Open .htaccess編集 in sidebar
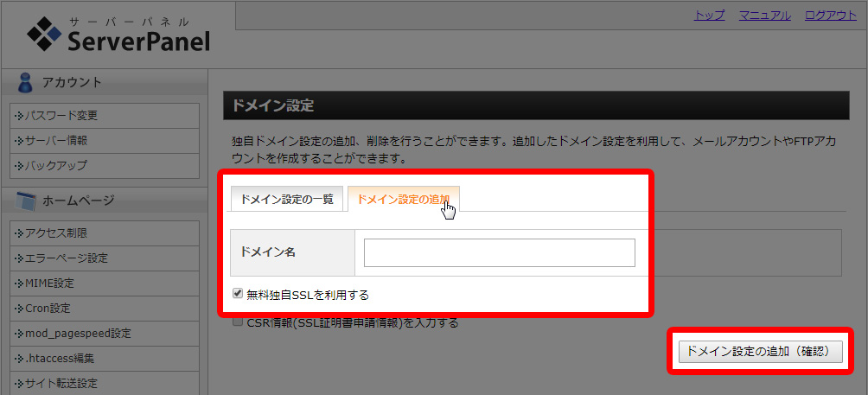The image size is (868, 395). (104, 359)
